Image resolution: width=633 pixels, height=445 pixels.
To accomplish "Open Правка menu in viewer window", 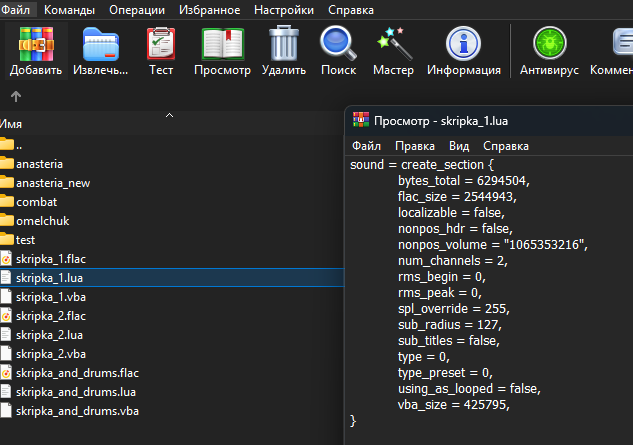I will [415, 146].
